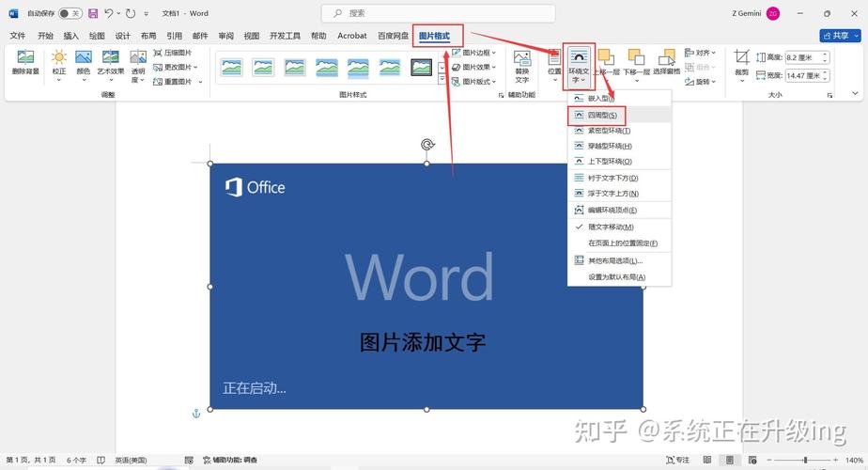This screenshot has width=868, height=470.
Task: Choose 上下型环绕(O) wrap option
Action: click(x=619, y=162)
